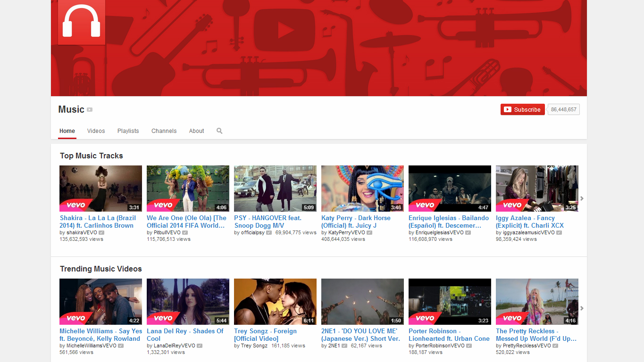Play the PSY HANGOVER video thumbnail

(275, 188)
